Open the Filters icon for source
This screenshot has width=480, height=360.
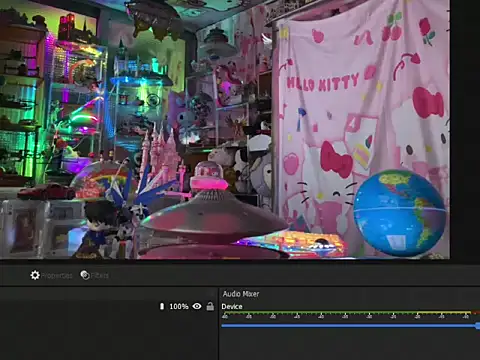[85, 275]
